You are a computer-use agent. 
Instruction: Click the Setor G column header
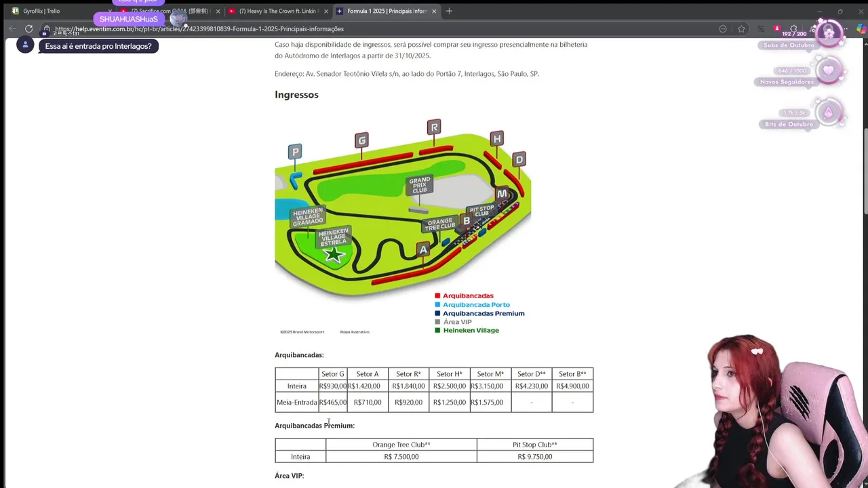click(x=332, y=374)
